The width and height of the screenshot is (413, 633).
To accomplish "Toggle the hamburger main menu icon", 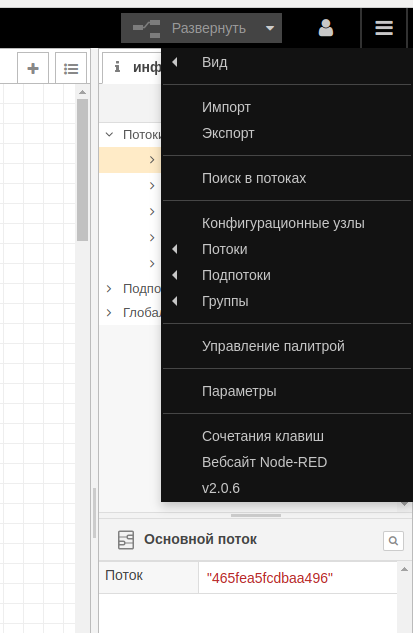I will (384, 28).
